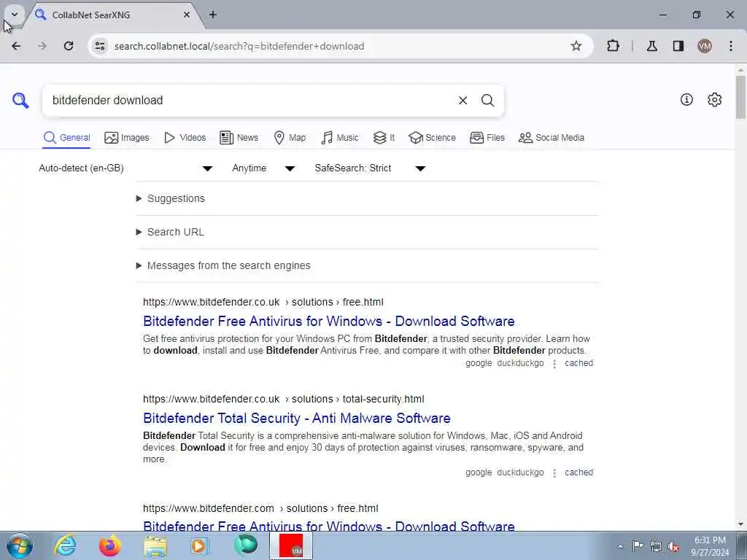Open the SafeSearch: Strict dropdown

370,168
